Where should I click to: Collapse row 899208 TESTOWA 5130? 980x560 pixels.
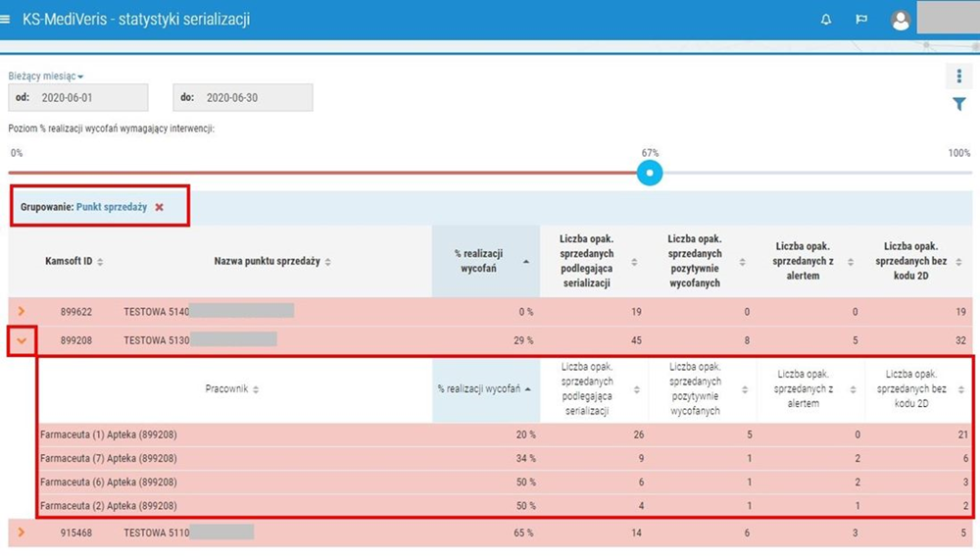pyautogui.click(x=22, y=340)
